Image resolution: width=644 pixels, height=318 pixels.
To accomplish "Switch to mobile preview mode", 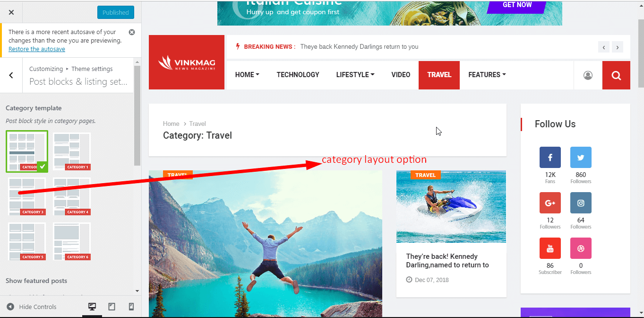I will (131, 307).
